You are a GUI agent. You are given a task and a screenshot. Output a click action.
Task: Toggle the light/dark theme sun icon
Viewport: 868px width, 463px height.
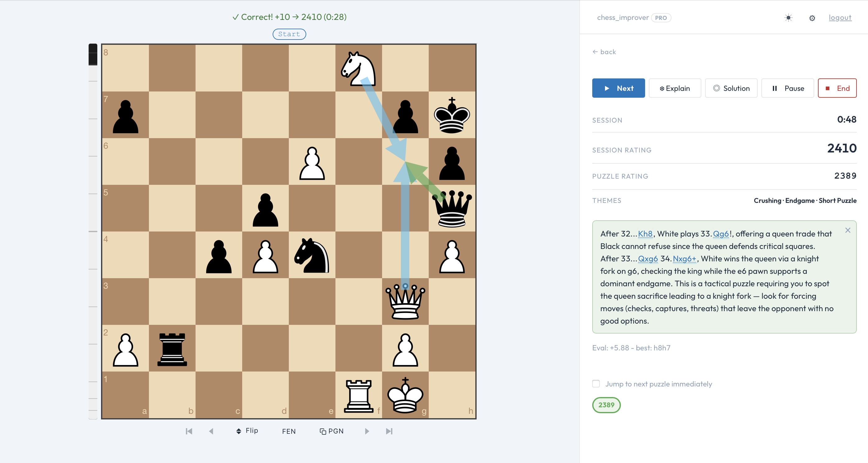pyautogui.click(x=788, y=18)
